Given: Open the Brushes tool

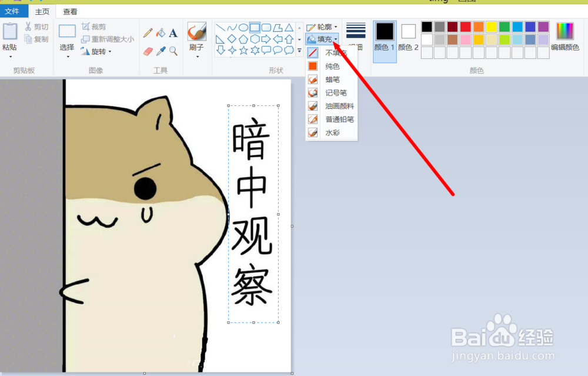Looking at the screenshot, I should (x=196, y=32).
